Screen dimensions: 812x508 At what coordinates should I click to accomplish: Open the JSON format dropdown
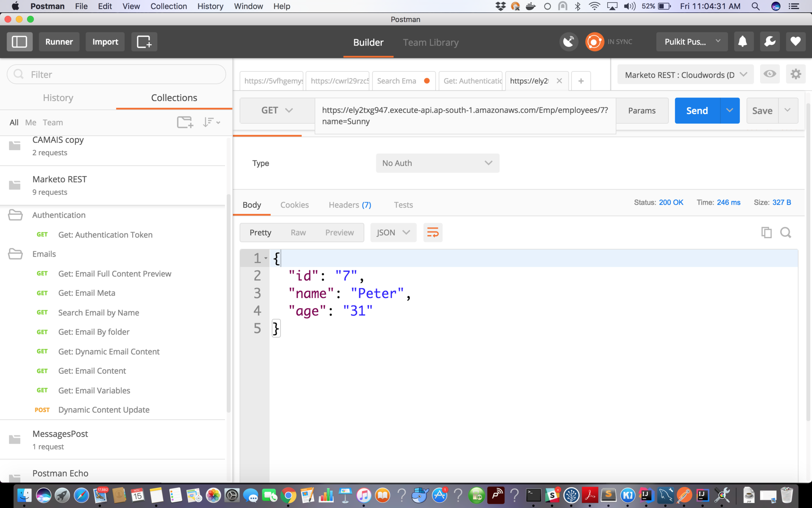click(x=393, y=233)
